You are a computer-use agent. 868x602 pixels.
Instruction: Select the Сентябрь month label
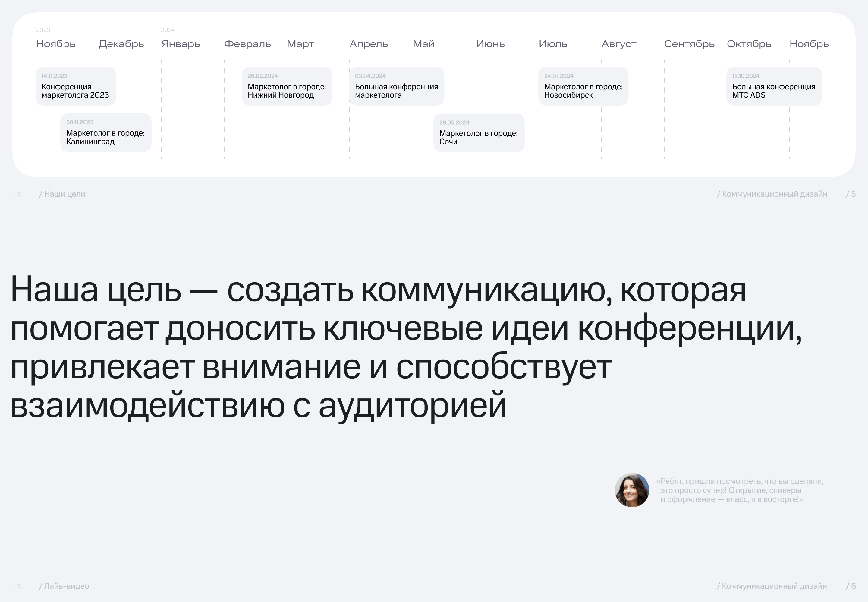point(689,44)
